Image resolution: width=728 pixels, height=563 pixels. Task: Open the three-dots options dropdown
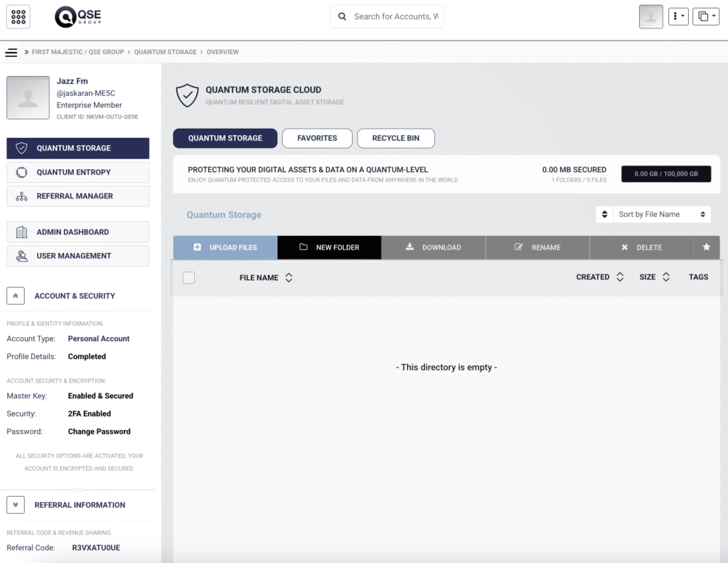(x=678, y=17)
